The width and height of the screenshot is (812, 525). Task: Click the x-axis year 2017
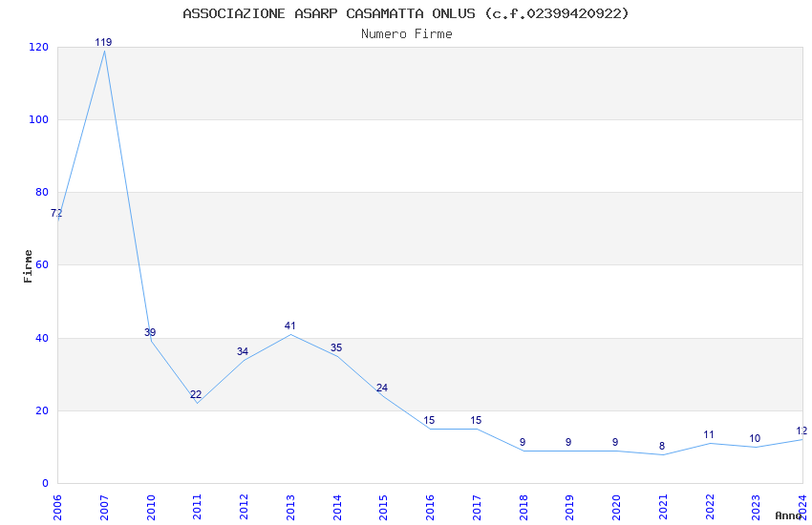pyautogui.click(x=477, y=508)
